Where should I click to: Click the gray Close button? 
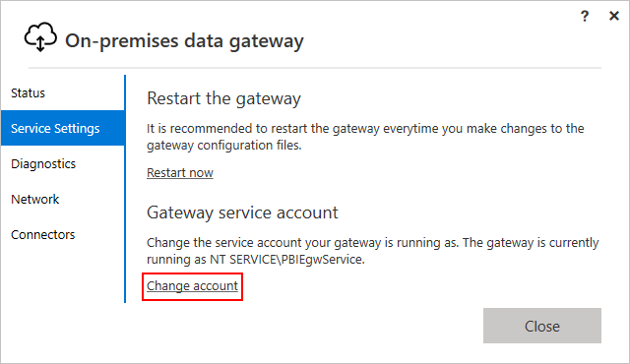click(542, 326)
